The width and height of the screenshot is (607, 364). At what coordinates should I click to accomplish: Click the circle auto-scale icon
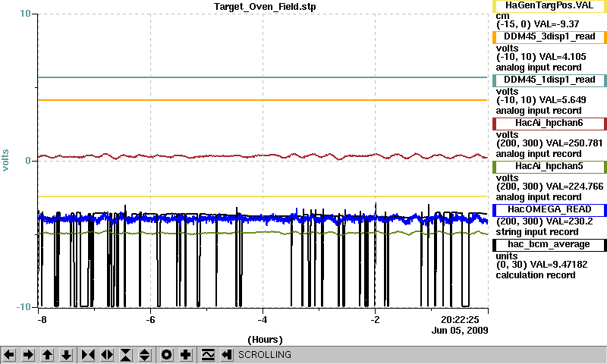pos(167,355)
